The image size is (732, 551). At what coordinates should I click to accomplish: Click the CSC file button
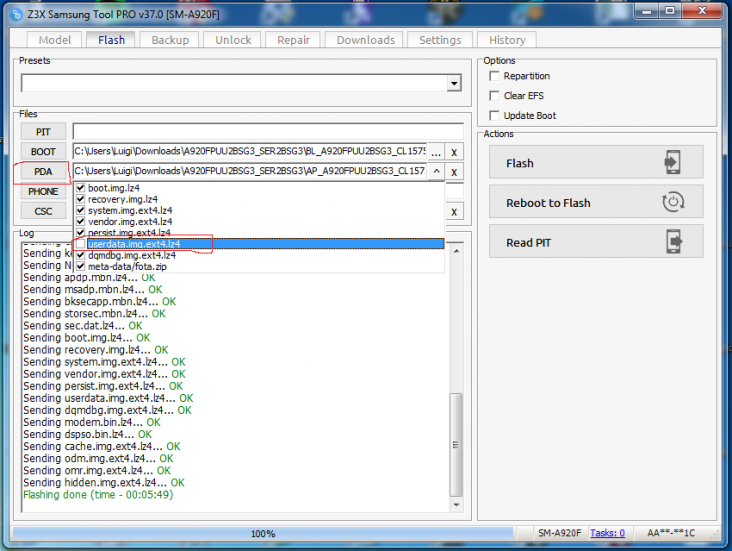tap(43, 212)
